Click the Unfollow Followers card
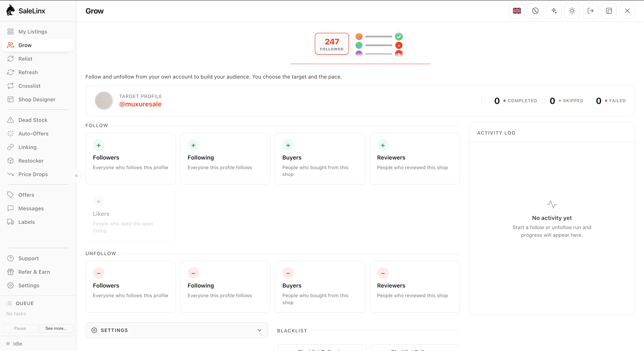Image resolution: width=644 pixels, height=351 pixels. click(x=131, y=287)
